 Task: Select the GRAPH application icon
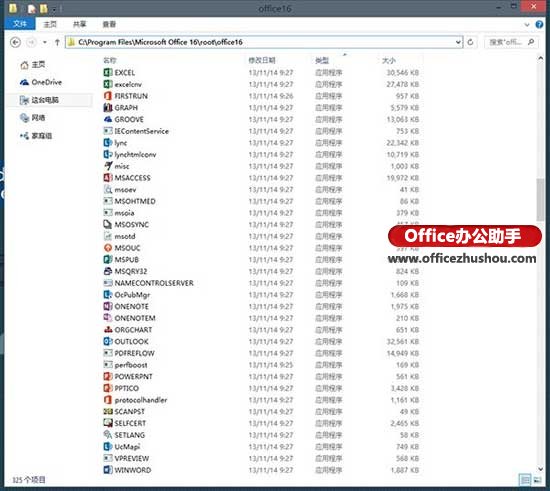click(108, 108)
